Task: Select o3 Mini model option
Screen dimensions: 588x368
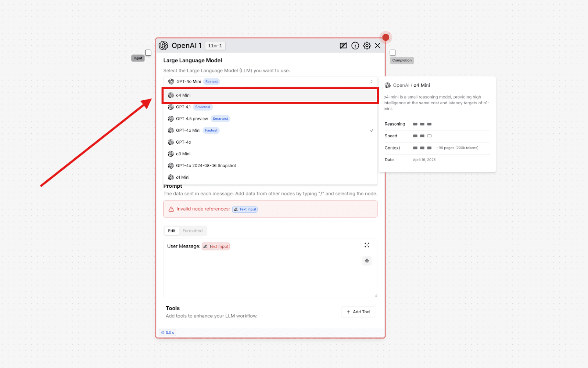Action: coord(270,154)
